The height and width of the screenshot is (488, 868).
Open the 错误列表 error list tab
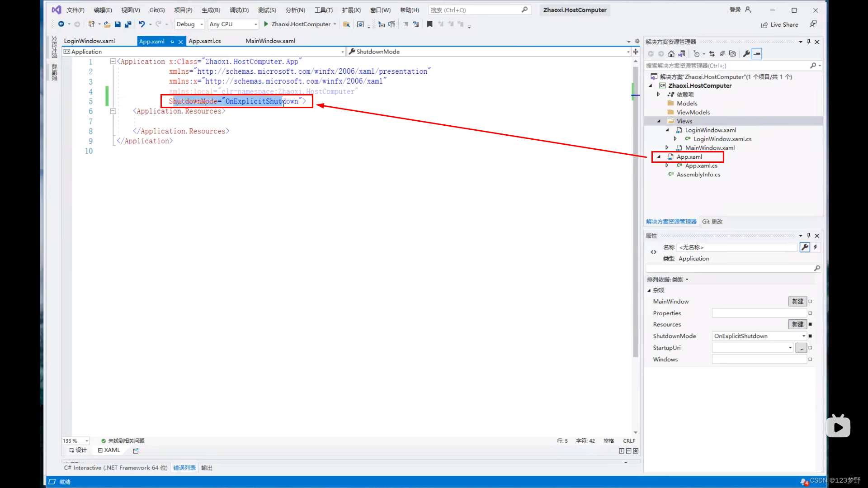[x=184, y=468]
